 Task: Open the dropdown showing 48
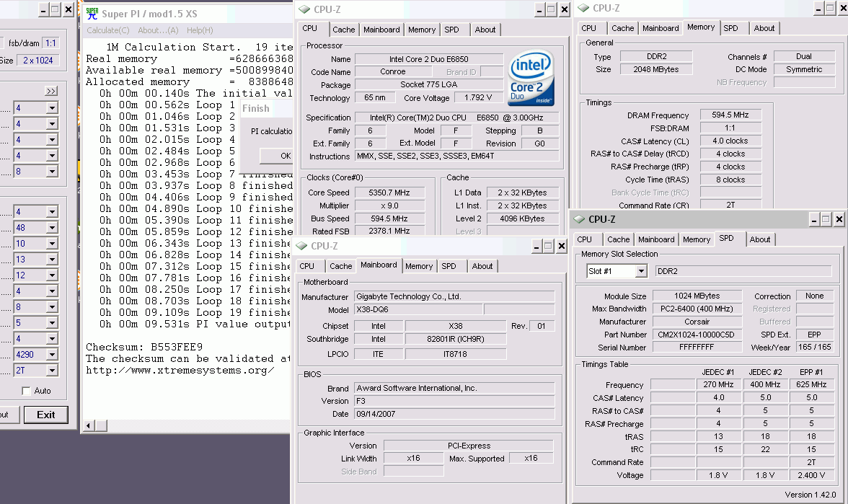(52, 228)
